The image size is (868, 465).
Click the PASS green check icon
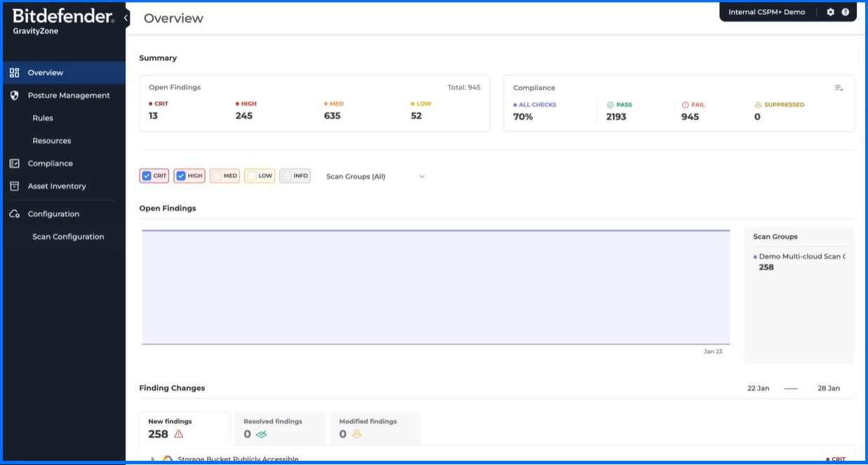(x=610, y=105)
